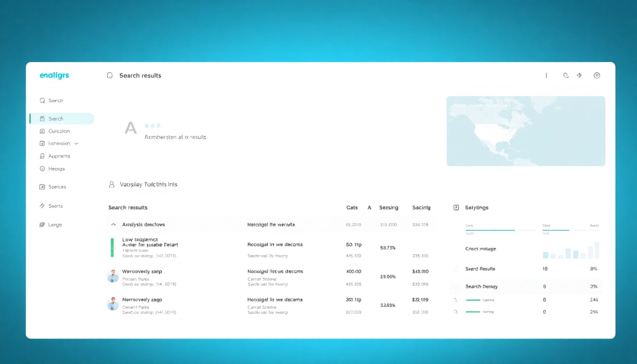The width and height of the screenshot is (637, 364).
Task: Click the bar chart beside Cnect matage
Action: click(571, 250)
